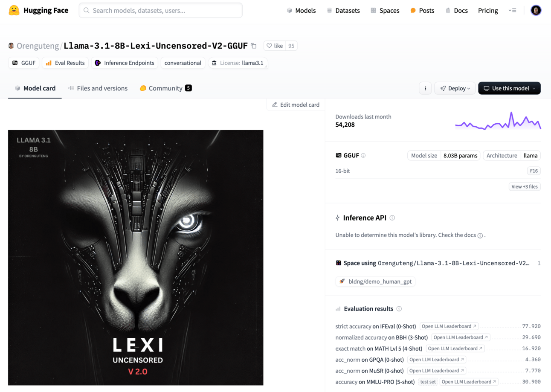The image size is (551, 392).
Task: Like this model
Action: [x=274, y=46]
